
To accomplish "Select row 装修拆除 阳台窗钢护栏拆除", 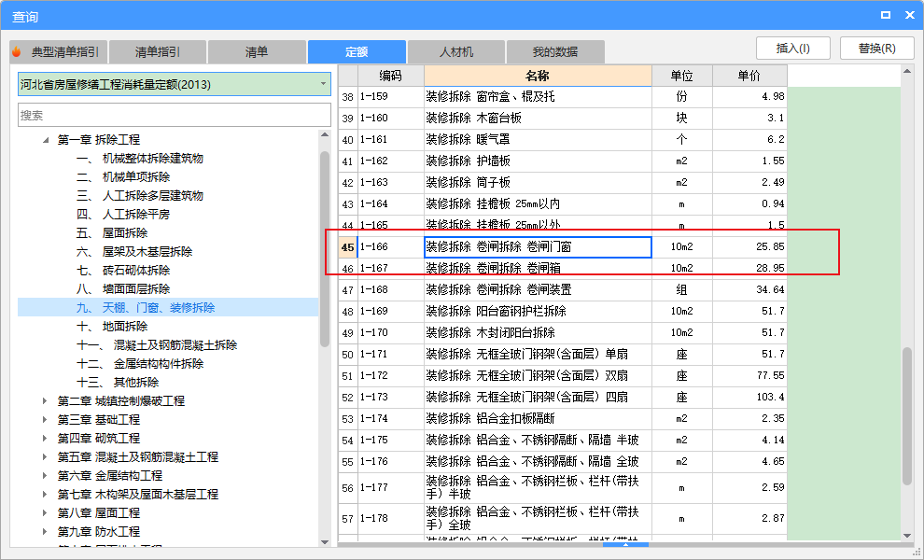I will tap(563, 311).
